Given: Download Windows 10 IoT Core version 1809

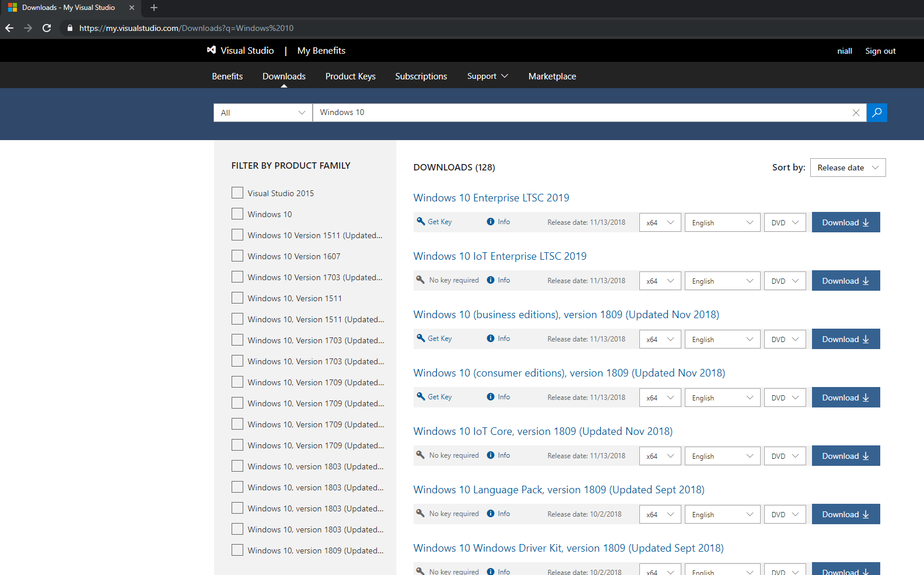Looking at the screenshot, I should [x=846, y=456].
